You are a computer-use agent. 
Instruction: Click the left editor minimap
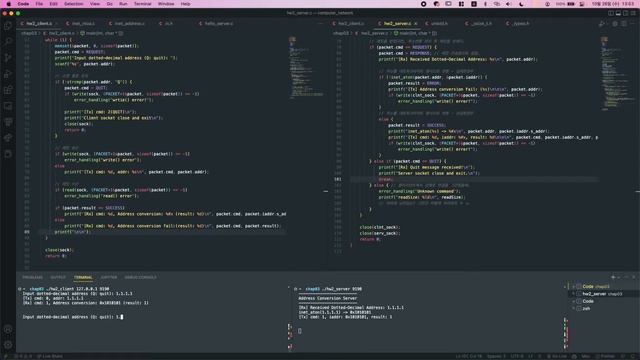tap(306, 67)
